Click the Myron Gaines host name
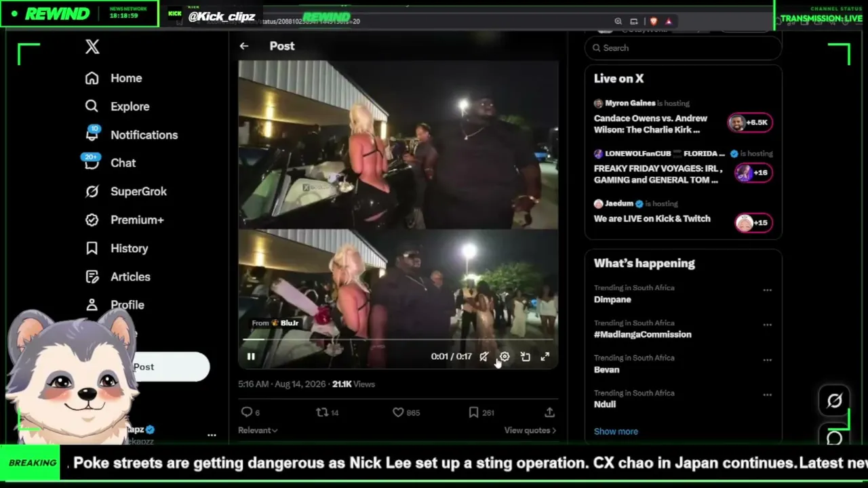 [630, 104]
